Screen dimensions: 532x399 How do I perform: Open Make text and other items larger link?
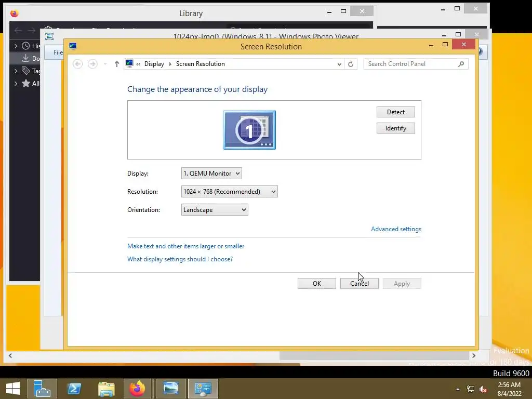tap(185, 246)
